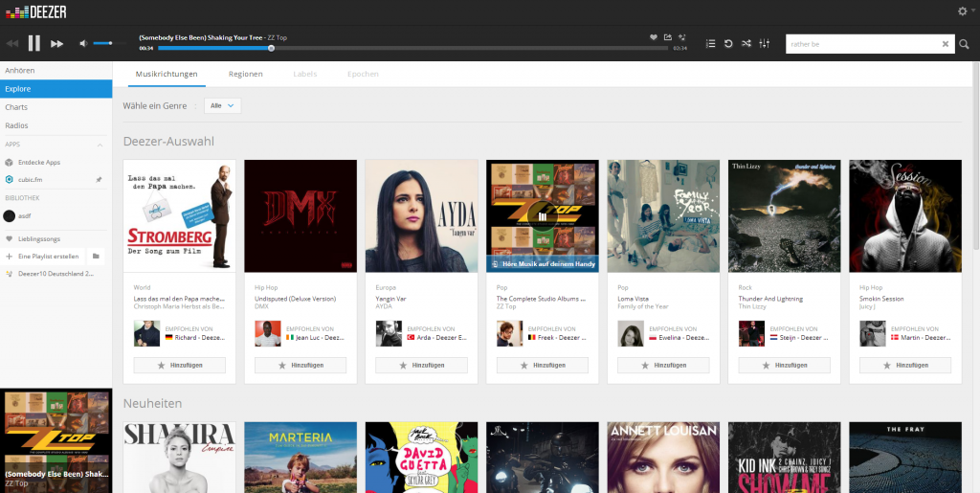Add ZZ Top Complete Studio Albums via Hinzufügen
This screenshot has height=493, width=980.
click(x=543, y=365)
